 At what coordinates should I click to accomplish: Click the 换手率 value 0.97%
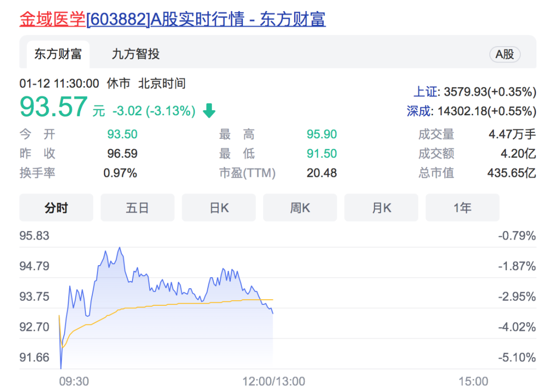point(120,172)
